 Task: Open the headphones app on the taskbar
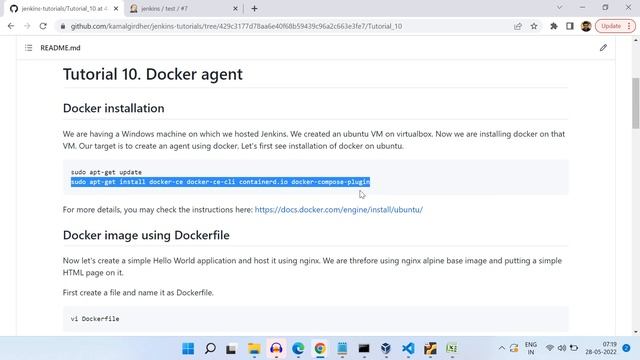276,349
